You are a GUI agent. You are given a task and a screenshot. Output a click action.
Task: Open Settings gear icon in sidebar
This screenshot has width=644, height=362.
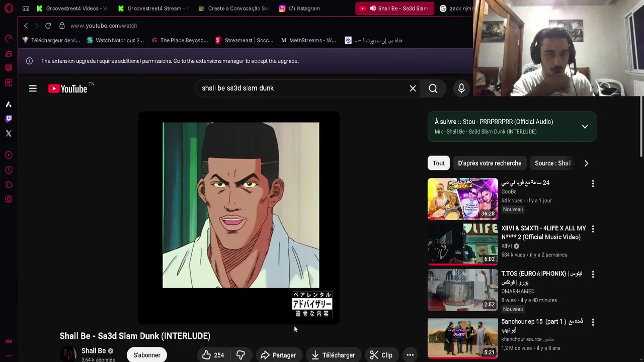pos(9,199)
